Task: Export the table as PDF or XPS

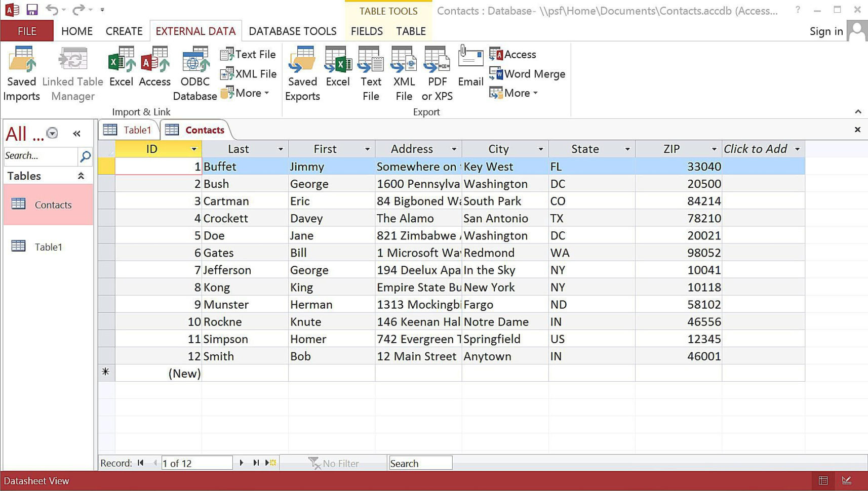Action: [x=437, y=73]
